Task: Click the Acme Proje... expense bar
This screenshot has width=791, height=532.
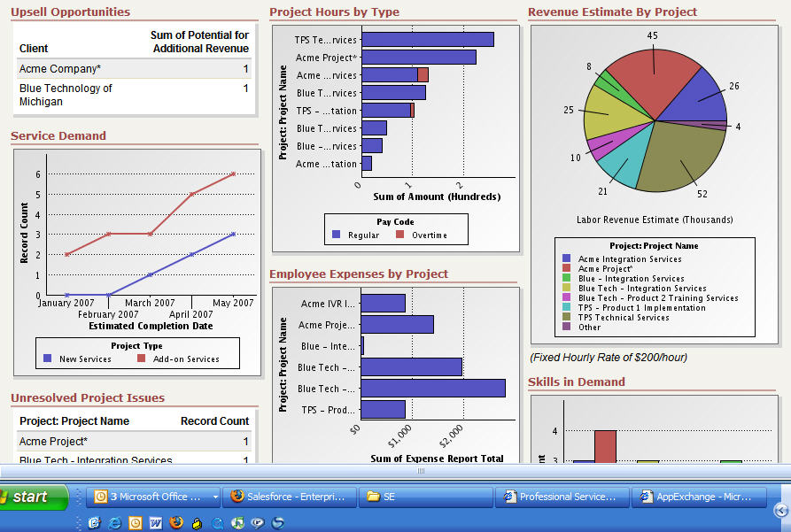Action: (397, 325)
